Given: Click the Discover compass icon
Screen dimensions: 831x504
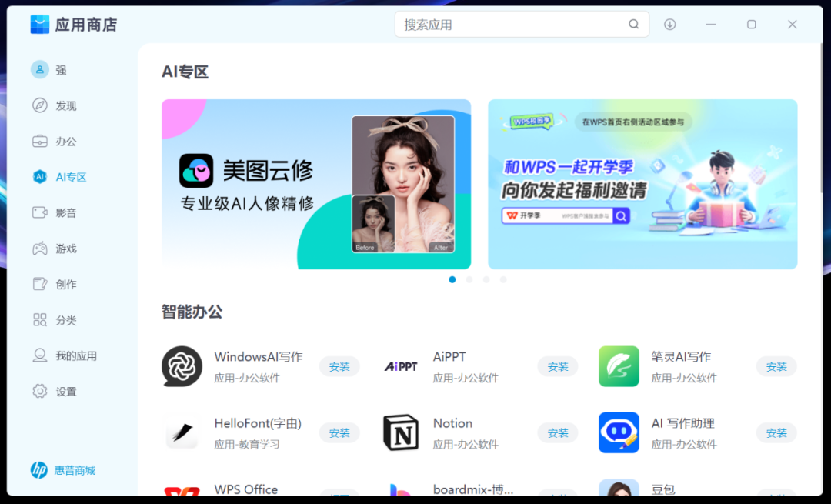Looking at the screenshot, I should click(40, 105).
